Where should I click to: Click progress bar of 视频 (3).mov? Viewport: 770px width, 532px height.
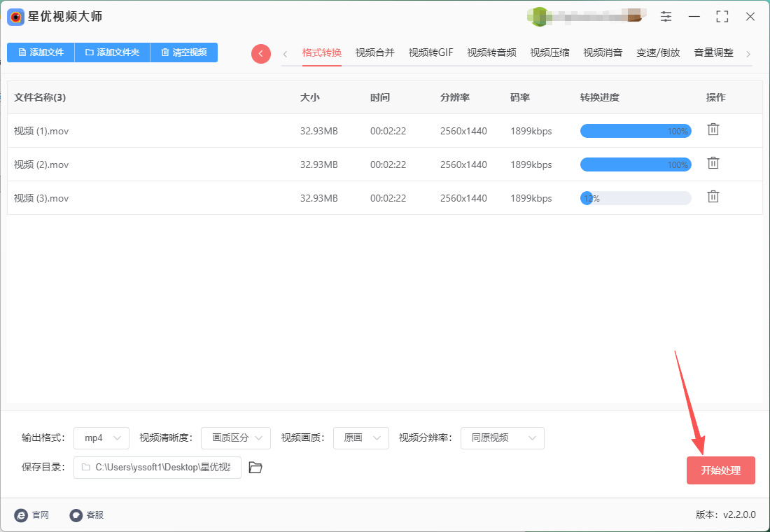636,199
